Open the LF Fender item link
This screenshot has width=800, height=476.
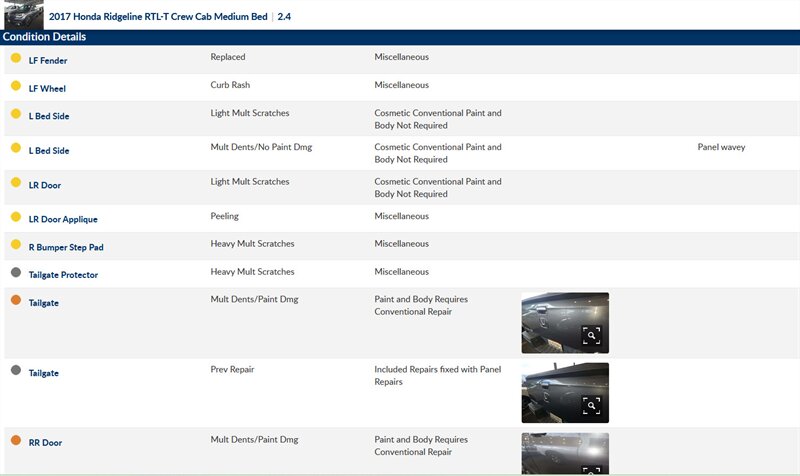(x=48, y=60)
